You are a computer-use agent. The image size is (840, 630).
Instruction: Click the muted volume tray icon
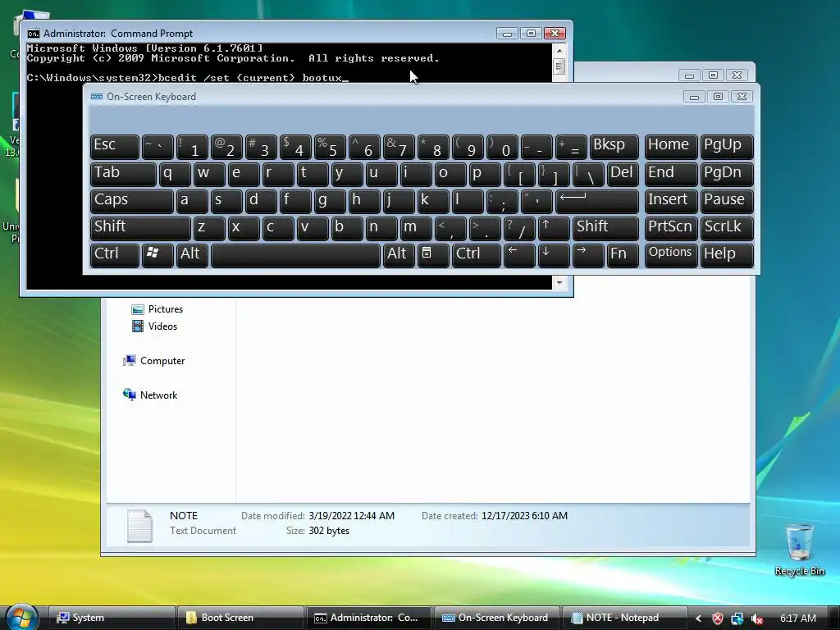click(x=756, y=619)
